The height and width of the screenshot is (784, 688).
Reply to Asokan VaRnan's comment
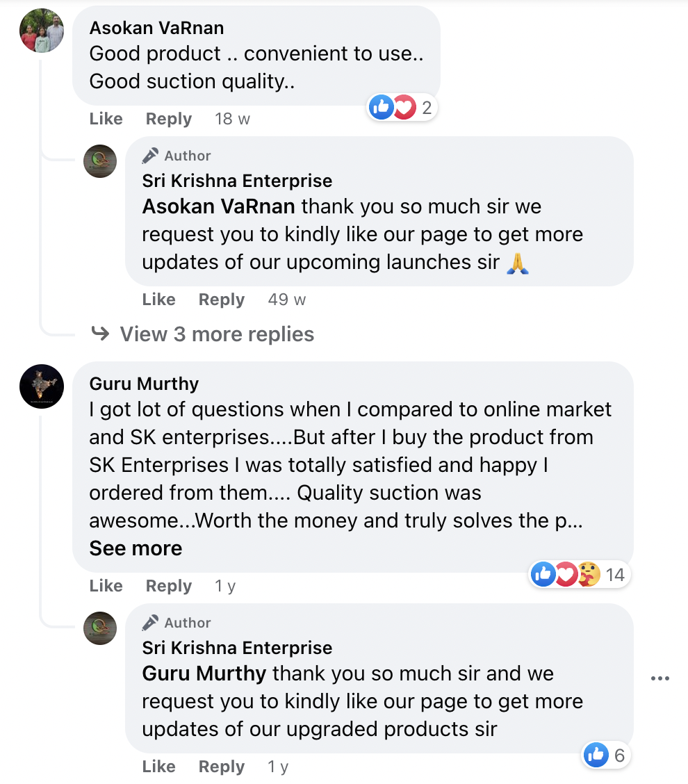[x=168, y=119]
